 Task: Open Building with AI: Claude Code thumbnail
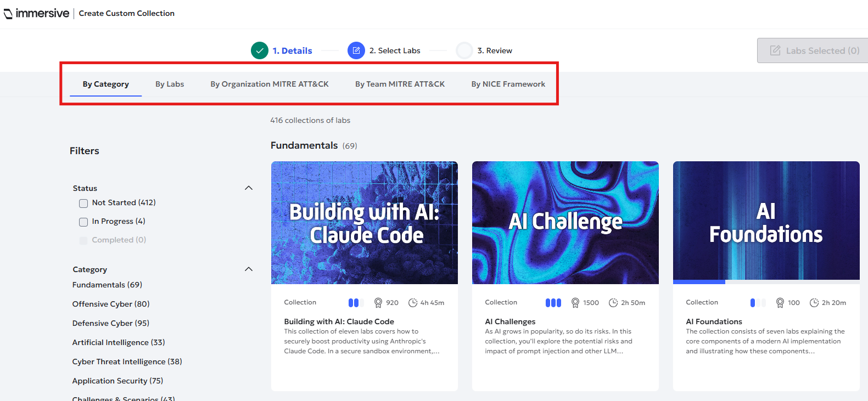(x=365, y=223)
